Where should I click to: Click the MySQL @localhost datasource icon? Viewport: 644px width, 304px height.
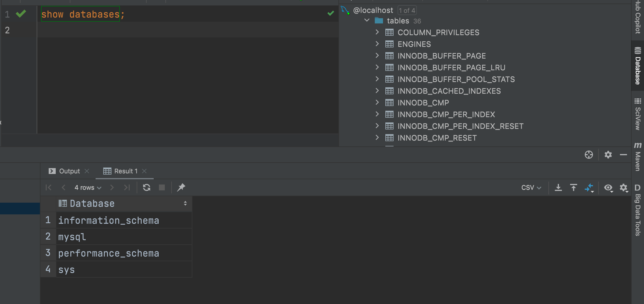click(345, 10)
